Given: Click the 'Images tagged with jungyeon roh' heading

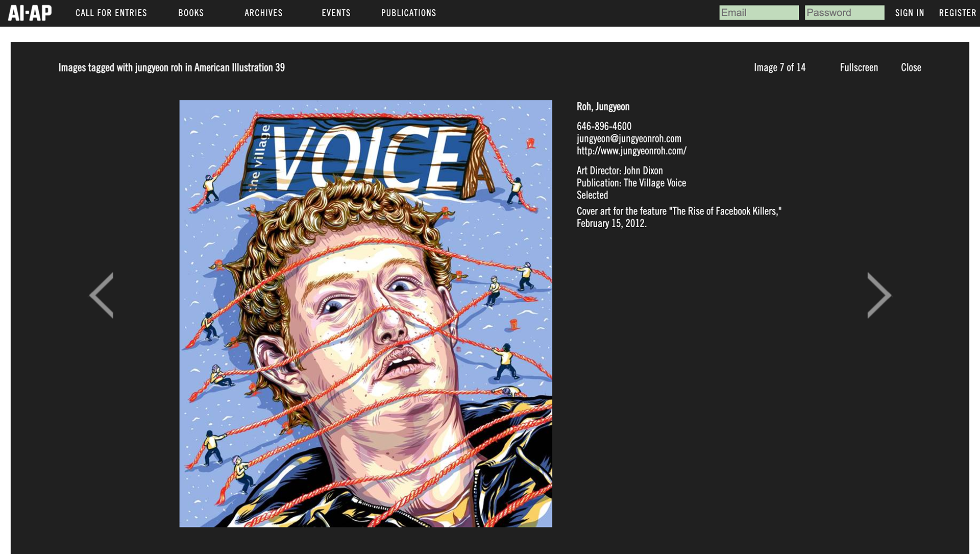Looking at the screenshot, I should click(x=171, y=67).
